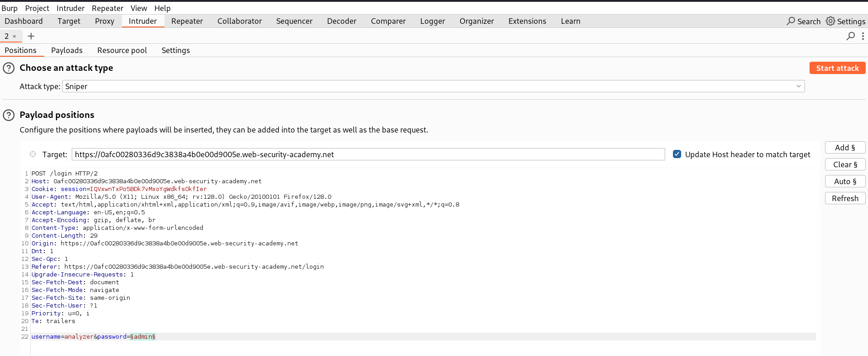Add a new Intruder tab with plus icon
The height and width of the screenshot is (356, 868).
(x=31, y=36)
